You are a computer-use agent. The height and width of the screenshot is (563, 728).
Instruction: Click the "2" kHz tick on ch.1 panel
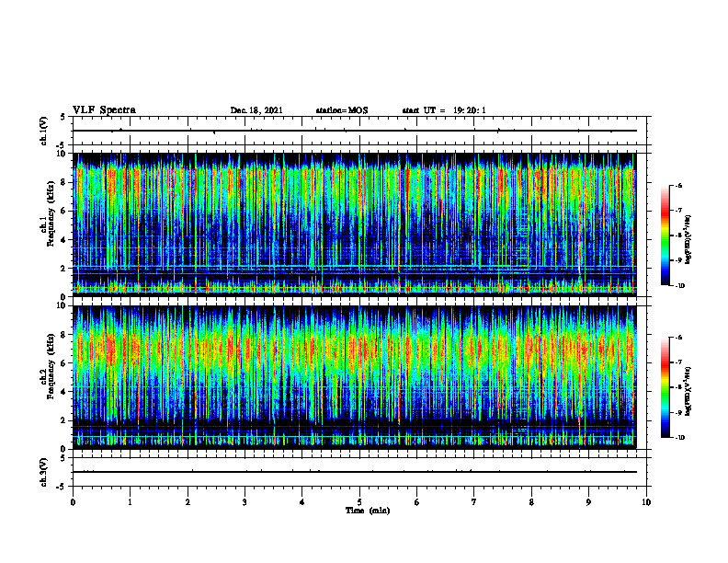pyautogui.click(x=64, y=269)
